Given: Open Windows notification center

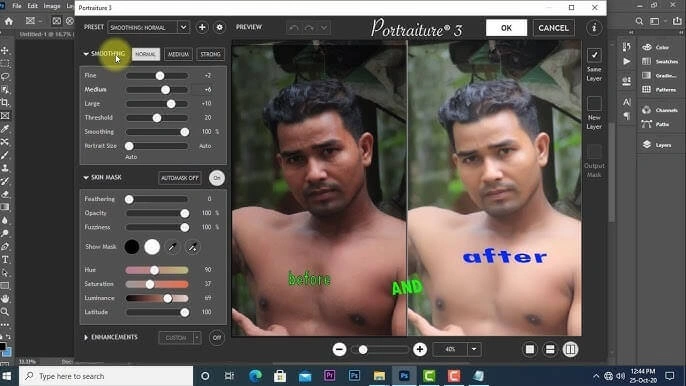Looking at the screenshot, I should click(669, 375).
